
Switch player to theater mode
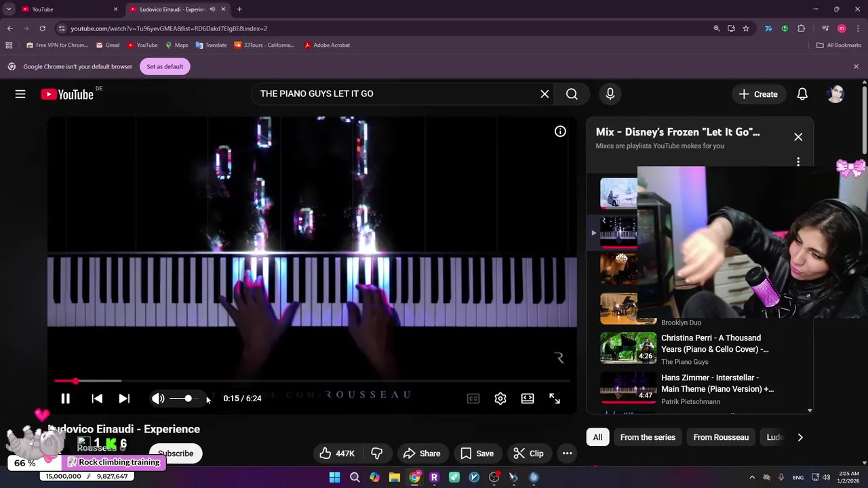[528, 399]
